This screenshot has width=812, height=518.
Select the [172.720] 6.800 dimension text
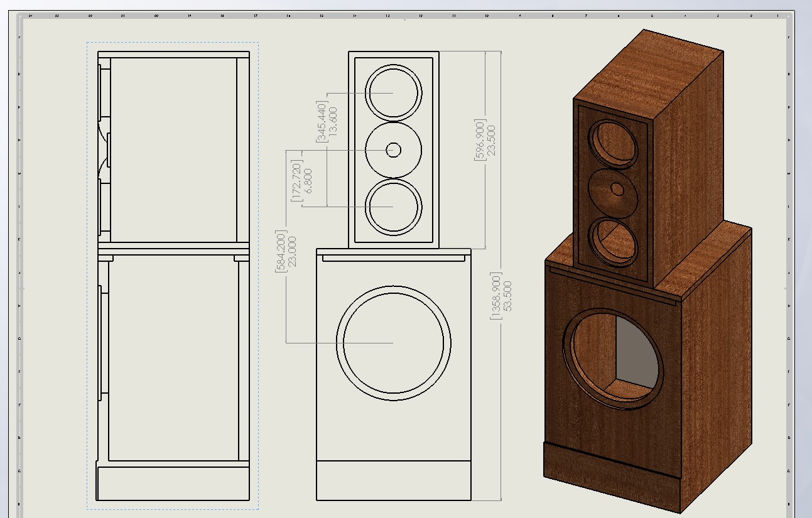(303, 180)
